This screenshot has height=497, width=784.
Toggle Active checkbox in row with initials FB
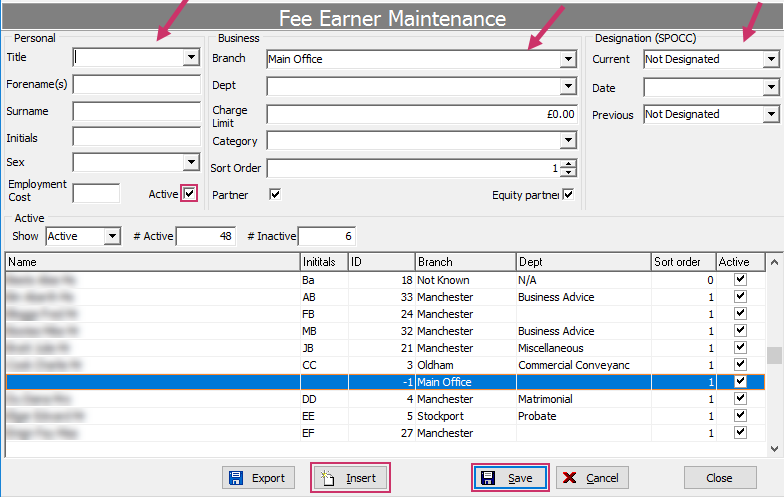pyautogui.click(x=740, y=314)
